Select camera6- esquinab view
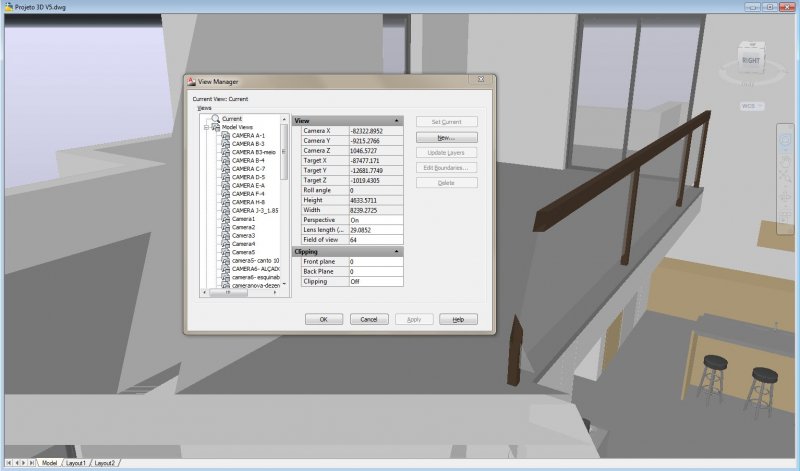The image size is (800, 471). pos(256,277)
